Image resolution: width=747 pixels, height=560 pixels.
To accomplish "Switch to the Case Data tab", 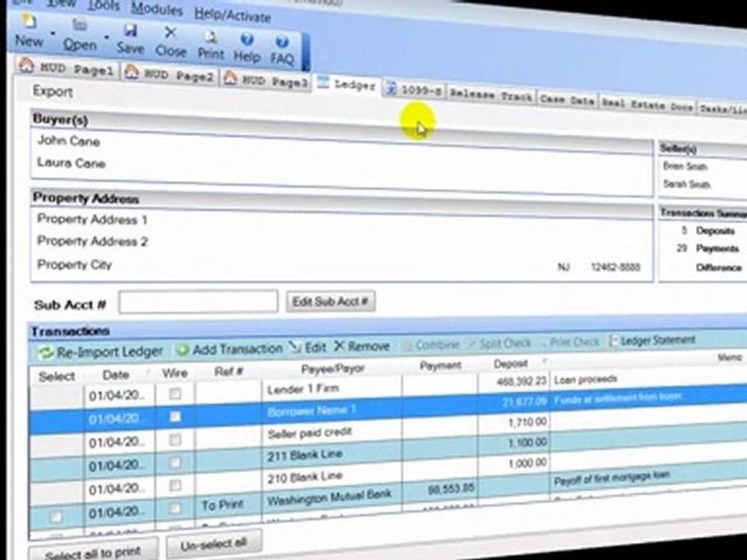I will pyautogui.click(x=567, y=100).
